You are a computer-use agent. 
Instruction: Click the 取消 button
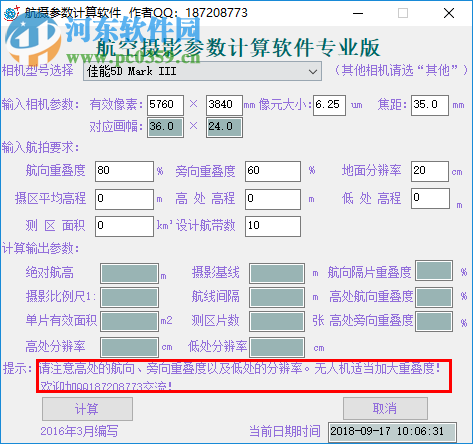pos(385,408)
